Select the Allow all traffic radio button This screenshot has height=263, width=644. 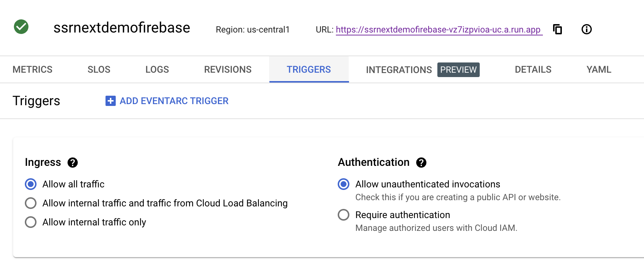click(x=31, y=184)
